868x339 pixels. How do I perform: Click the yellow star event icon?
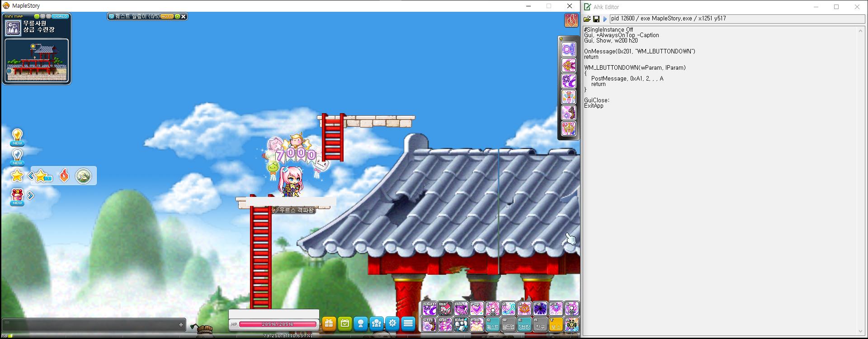pos(17,176)
